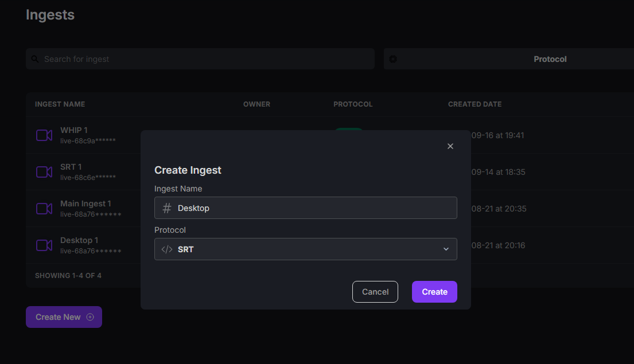Cancel the Create Ingest dialog

(x=375, y=292)
